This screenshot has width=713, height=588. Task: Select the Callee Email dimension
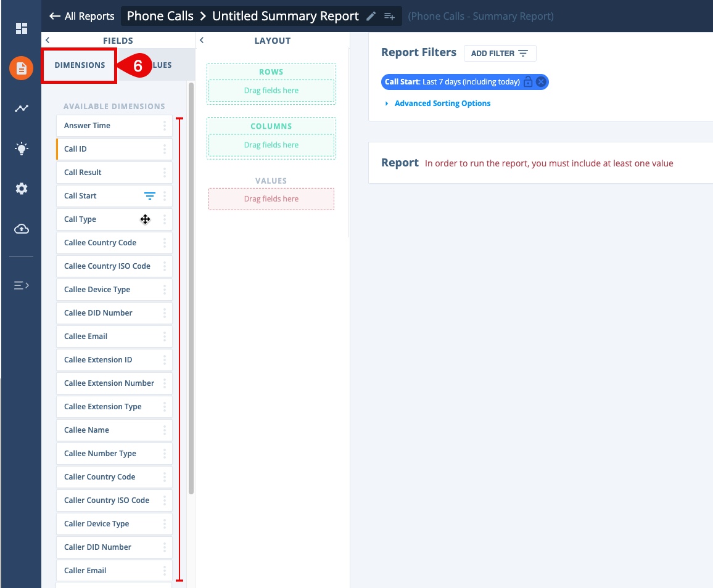(x=114, y=337)
